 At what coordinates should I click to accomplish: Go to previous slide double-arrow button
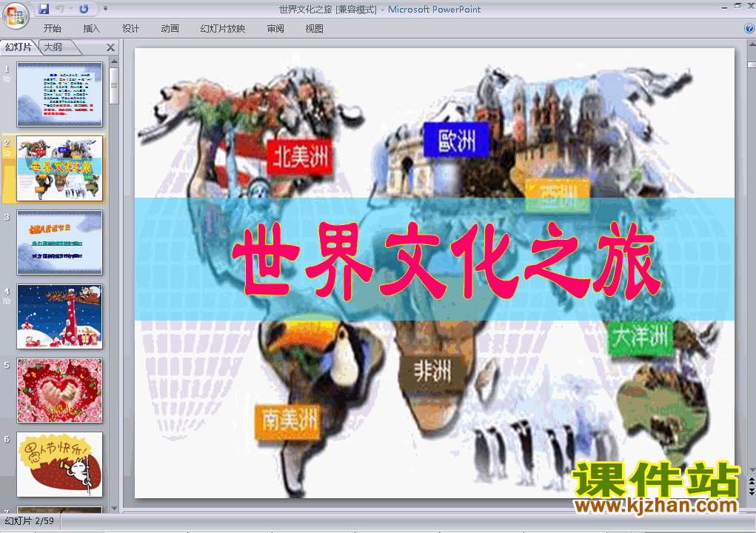click(x=752, y=481)
